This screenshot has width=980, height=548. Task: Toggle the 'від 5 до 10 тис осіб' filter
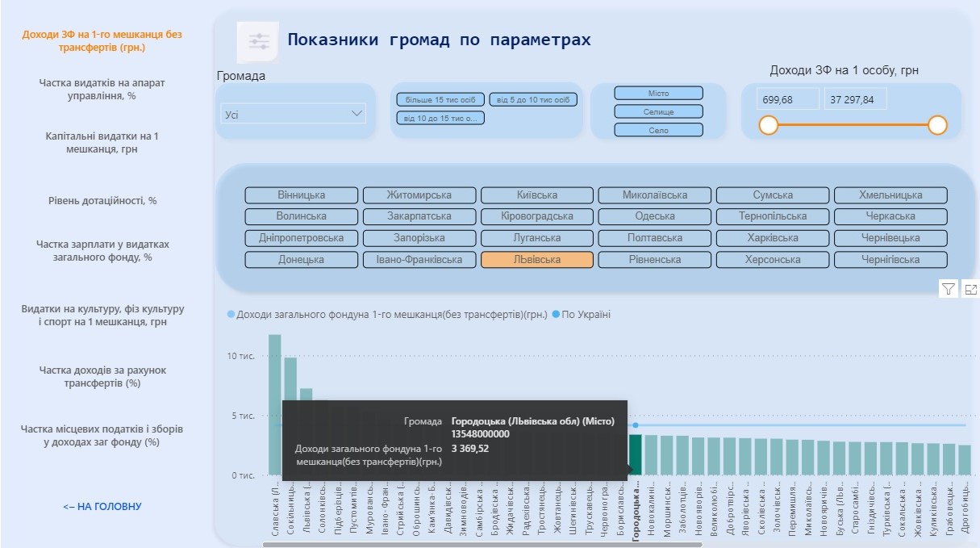pyautogui.click(x=533, y=99)
